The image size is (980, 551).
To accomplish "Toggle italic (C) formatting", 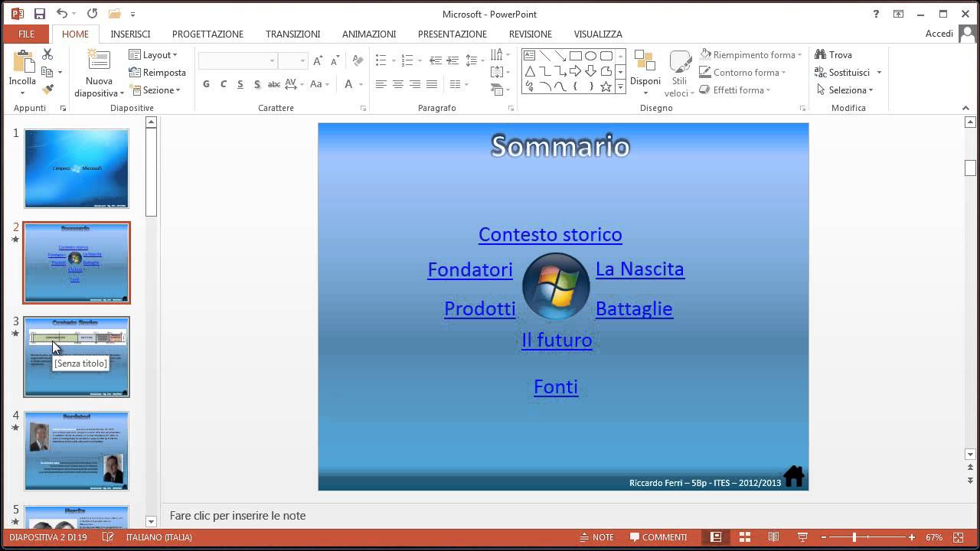I will pos(224,84).
